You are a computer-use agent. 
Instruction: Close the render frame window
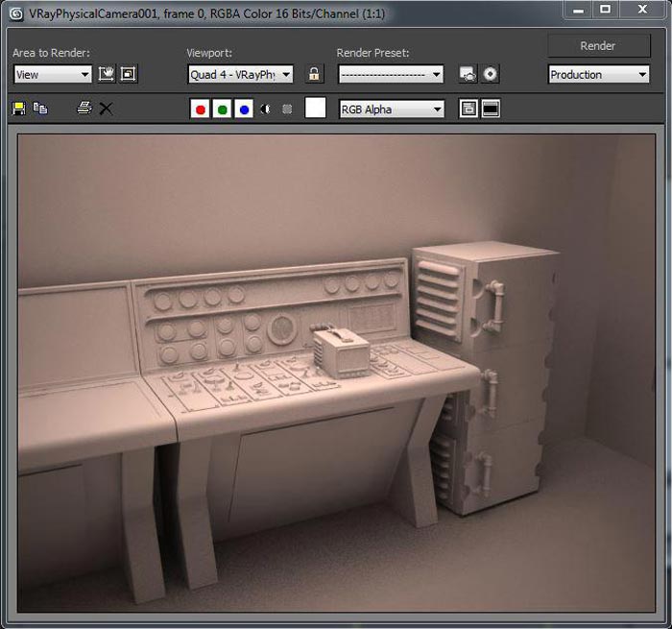(642, 10)
